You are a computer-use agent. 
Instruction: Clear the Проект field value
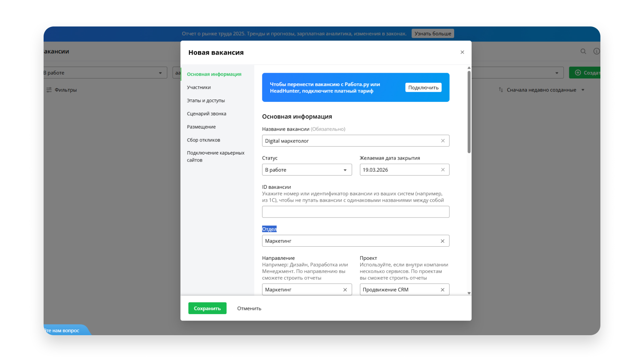442,290
